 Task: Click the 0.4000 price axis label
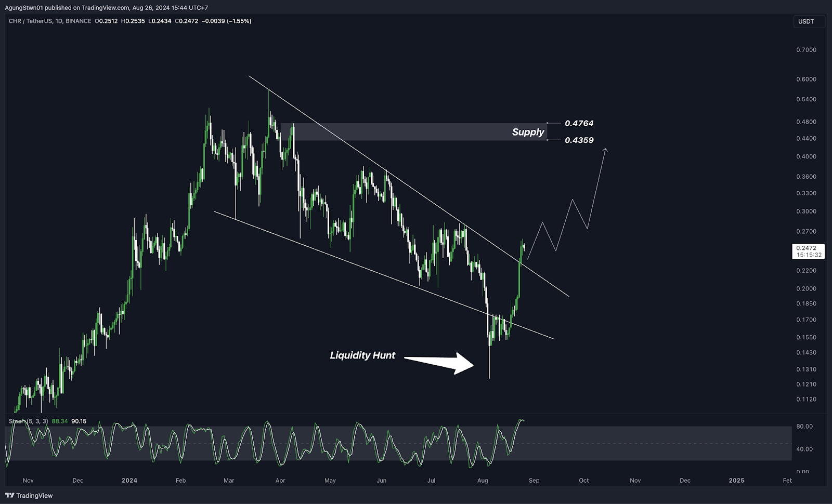[806, 156]
